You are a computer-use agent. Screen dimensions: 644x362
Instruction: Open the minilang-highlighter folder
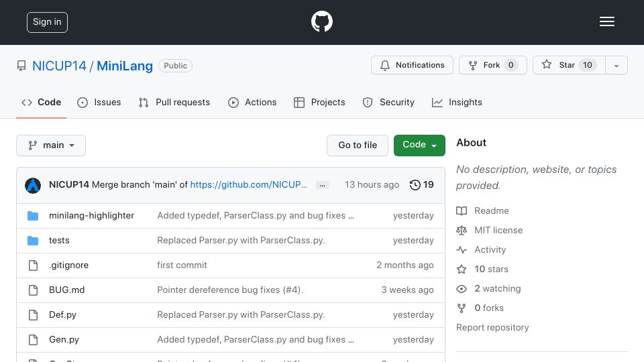(x=92, y=215)
